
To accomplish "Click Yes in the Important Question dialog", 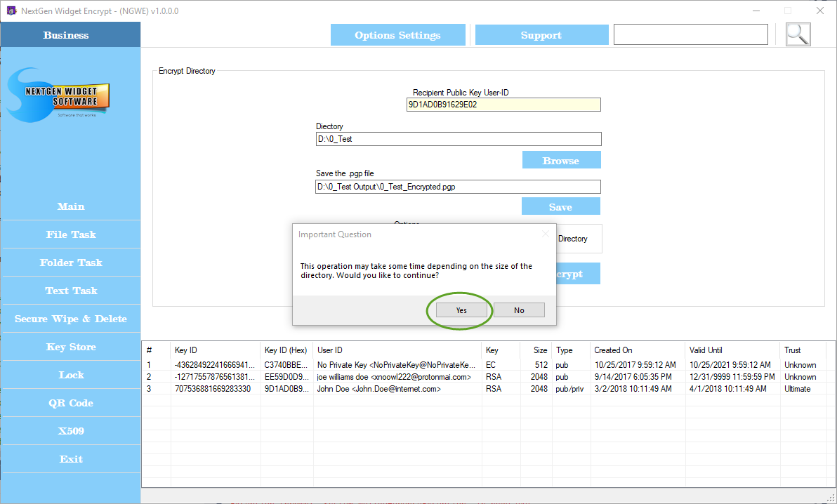I will (x=461, y=310).
